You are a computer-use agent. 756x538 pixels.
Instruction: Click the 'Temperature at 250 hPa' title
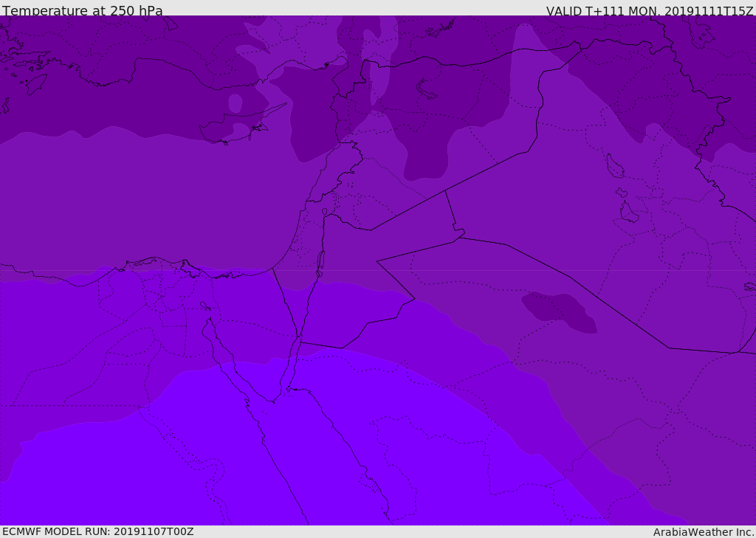(x=82, y=11)
